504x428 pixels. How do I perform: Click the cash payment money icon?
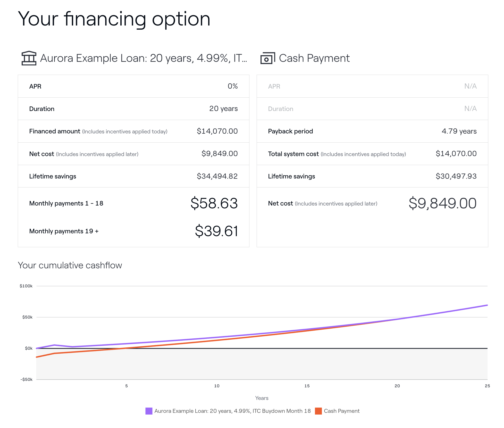coord(267,58)
